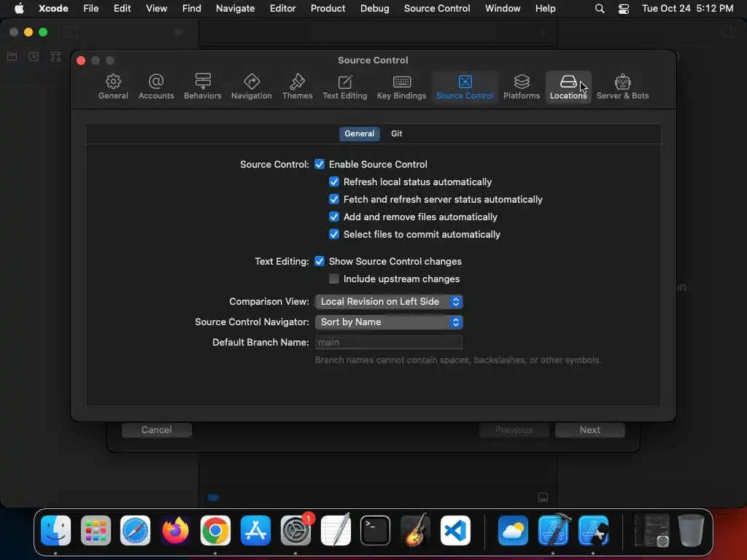Toggle Add and remove files automatically
This screenshot has height=560, width=747.
[x=334, y=217]
